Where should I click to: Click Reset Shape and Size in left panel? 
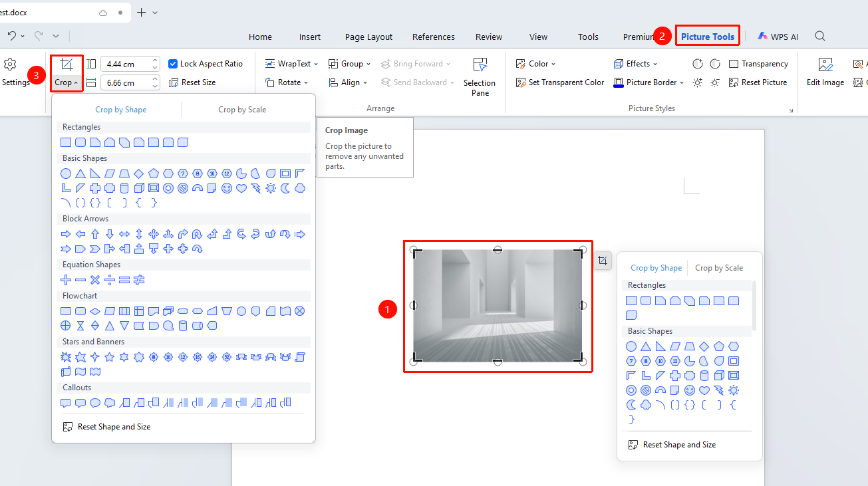point(106,427)
